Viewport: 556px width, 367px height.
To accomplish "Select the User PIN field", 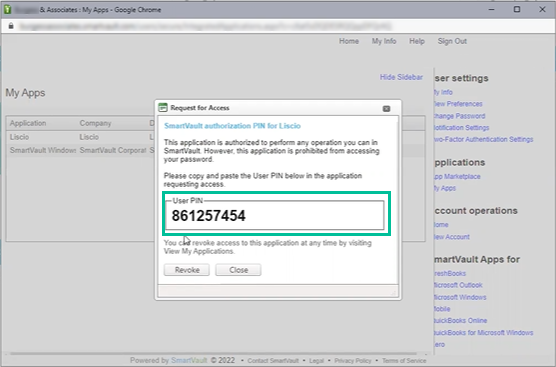I will [x=275, y=216].
